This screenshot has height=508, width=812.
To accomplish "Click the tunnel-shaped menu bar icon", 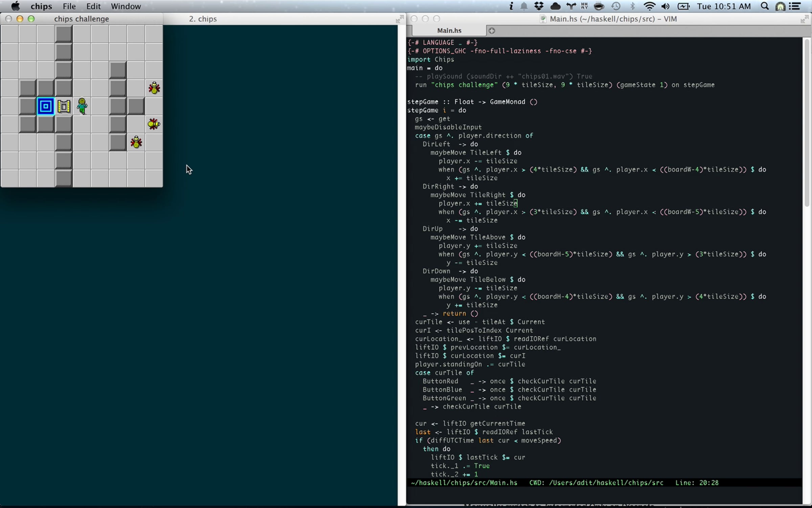I will coord(780,6).
